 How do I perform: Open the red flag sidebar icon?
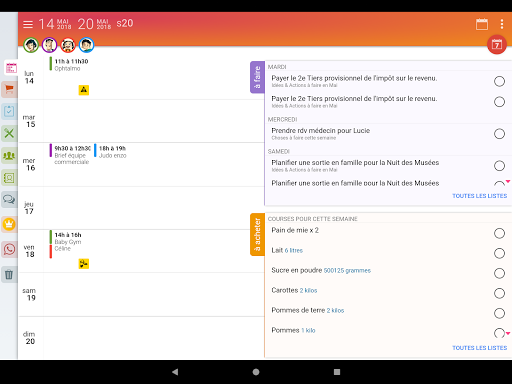point(9,89)
